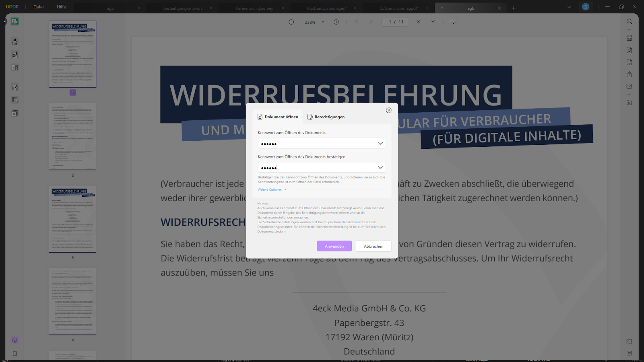Click the Anwenden button
The image size is (644, 362).
334,246
